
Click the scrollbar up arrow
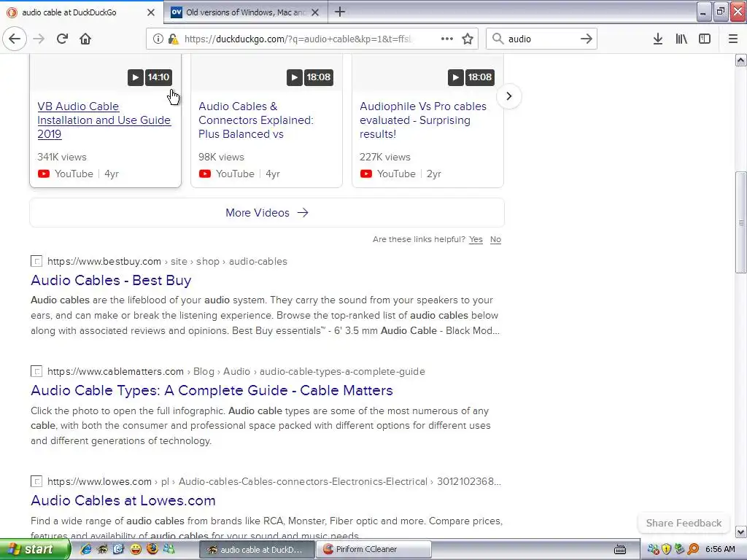point(741,60)
